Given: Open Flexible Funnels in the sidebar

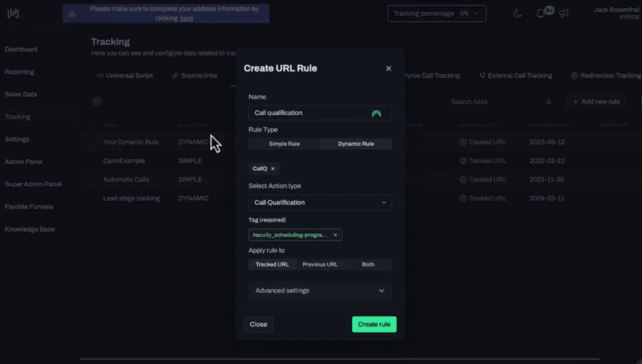Looking at the screenshot, I should click(x=29, y=207).
